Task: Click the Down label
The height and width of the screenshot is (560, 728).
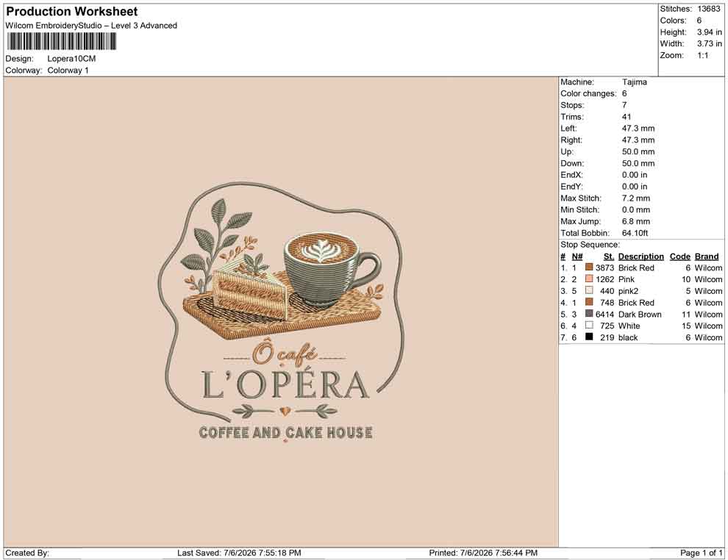Action: click(x=572, y=163)
